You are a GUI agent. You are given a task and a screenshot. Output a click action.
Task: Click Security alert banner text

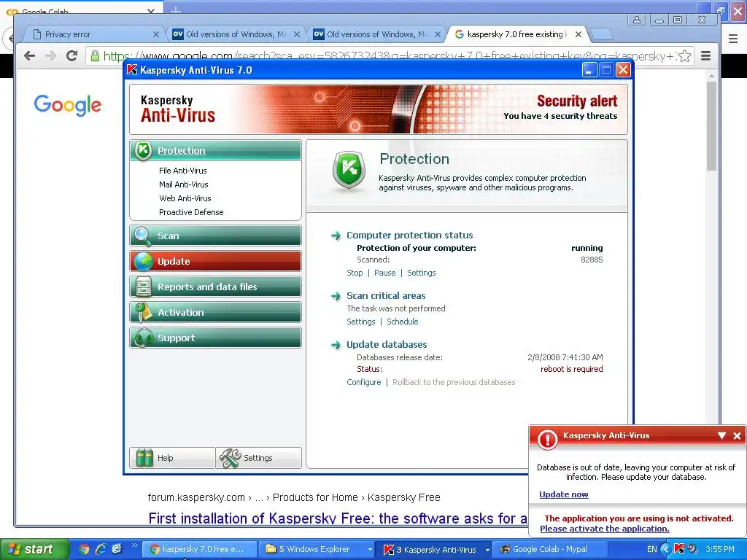pos(577,101)
